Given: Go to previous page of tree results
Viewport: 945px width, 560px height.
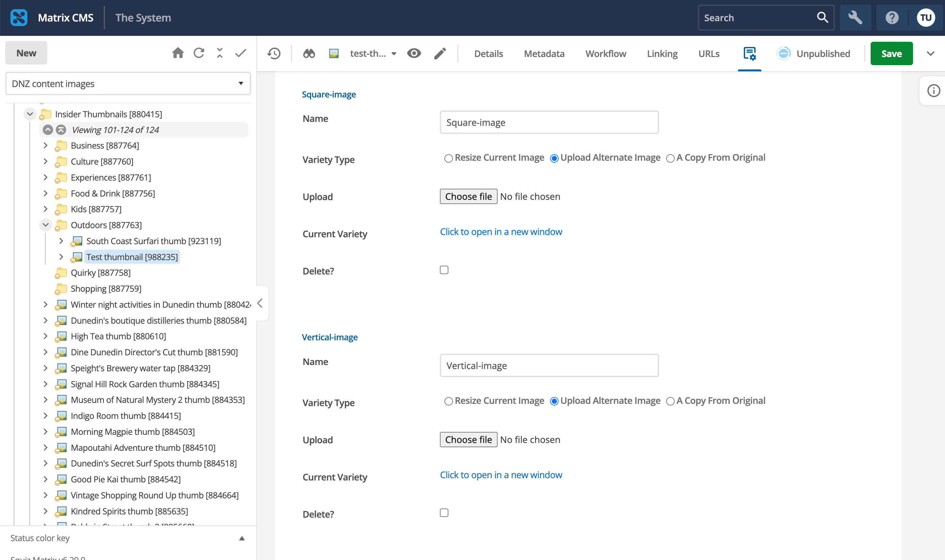Looking at the screenshot, I should coord(48,130).
